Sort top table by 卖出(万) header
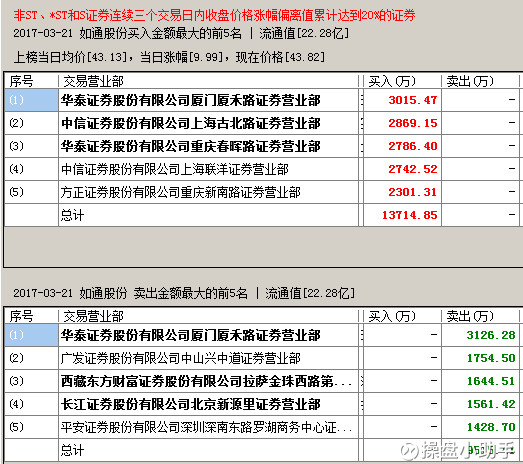Screen dimensions: 523x464 coord(470,81)
